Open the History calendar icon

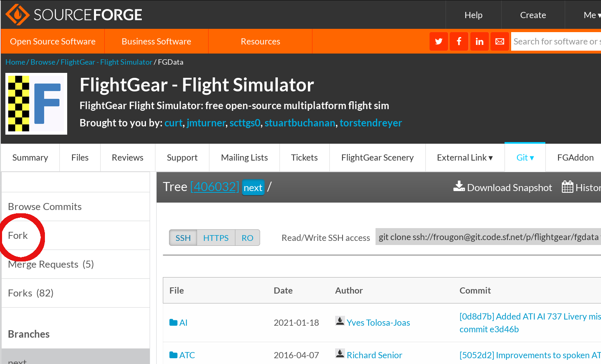pos(568,187)
